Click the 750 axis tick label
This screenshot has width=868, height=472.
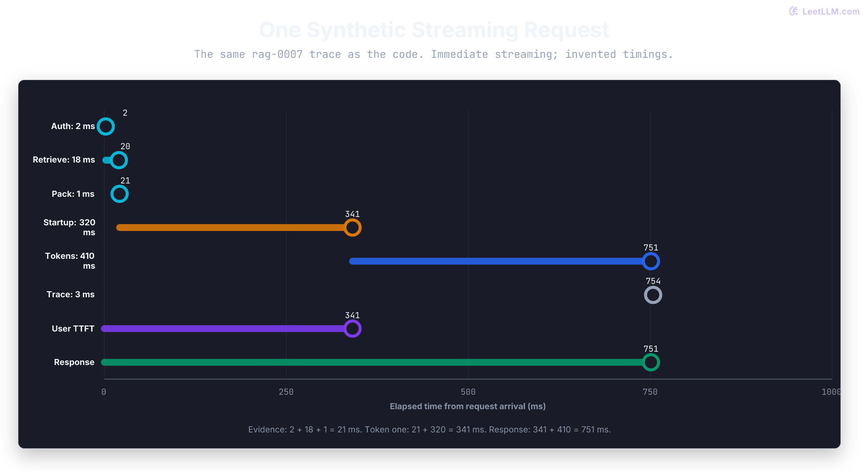(650, 392)
